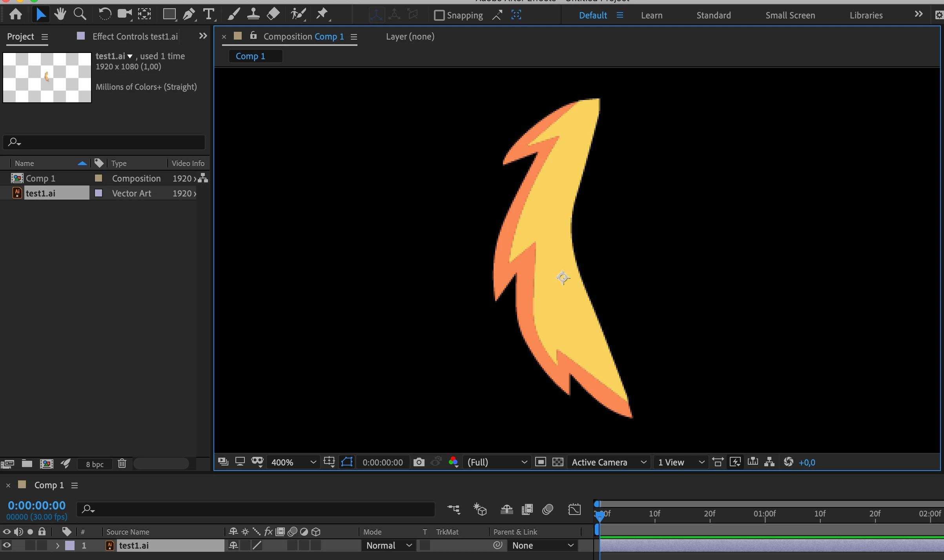Click the 8 bpc color depth button

(95, 464)
